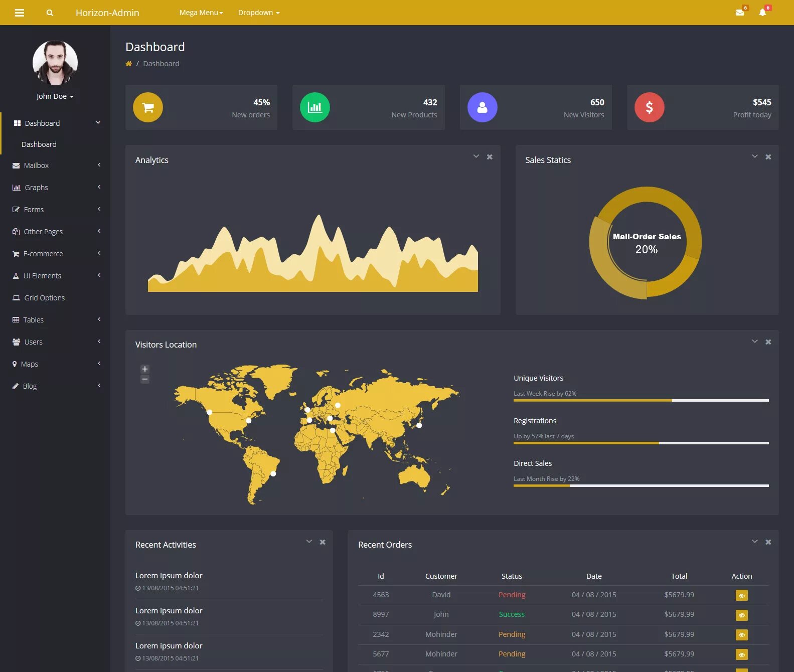The width and height of the screenshot is (794, 672).
Task: Click the Unique Visitors progress bar
Action: click(x=641, y=400)
